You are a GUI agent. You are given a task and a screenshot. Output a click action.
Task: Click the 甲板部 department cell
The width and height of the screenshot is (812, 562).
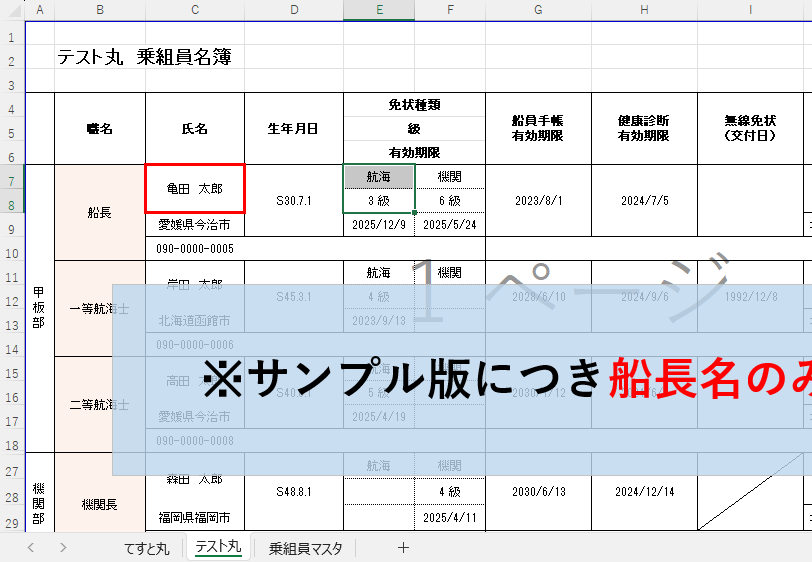coord(39,308)
